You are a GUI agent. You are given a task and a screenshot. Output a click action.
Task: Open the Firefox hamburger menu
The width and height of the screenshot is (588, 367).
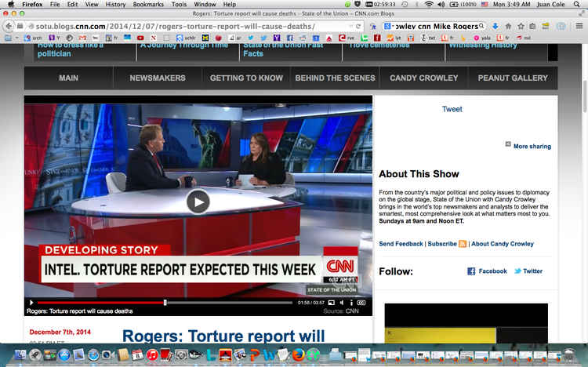point(579,26)
